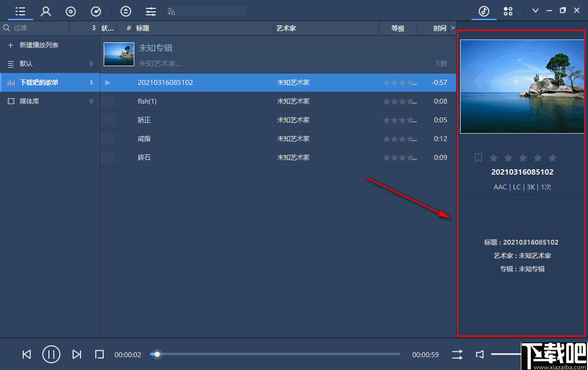This screenshot has height=370, width=588.
Task: Click the 专辑 : 未知专辑 detail text
Action: pos(522,269)
